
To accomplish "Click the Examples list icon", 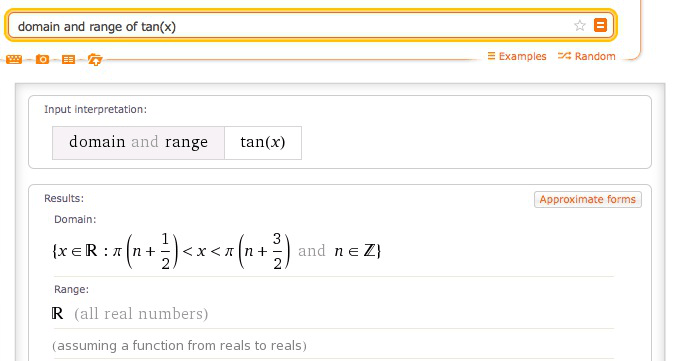I will (x=491, y=56).
